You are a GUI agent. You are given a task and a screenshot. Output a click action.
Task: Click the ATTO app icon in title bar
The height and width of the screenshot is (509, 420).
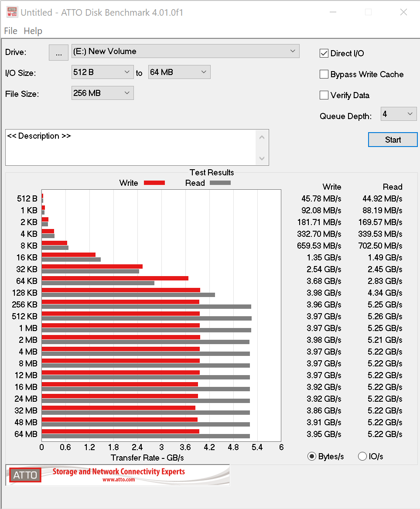click(12, 12)
